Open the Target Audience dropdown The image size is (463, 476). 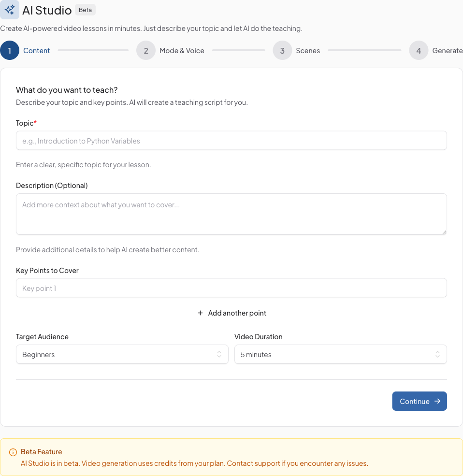point(122,354)
